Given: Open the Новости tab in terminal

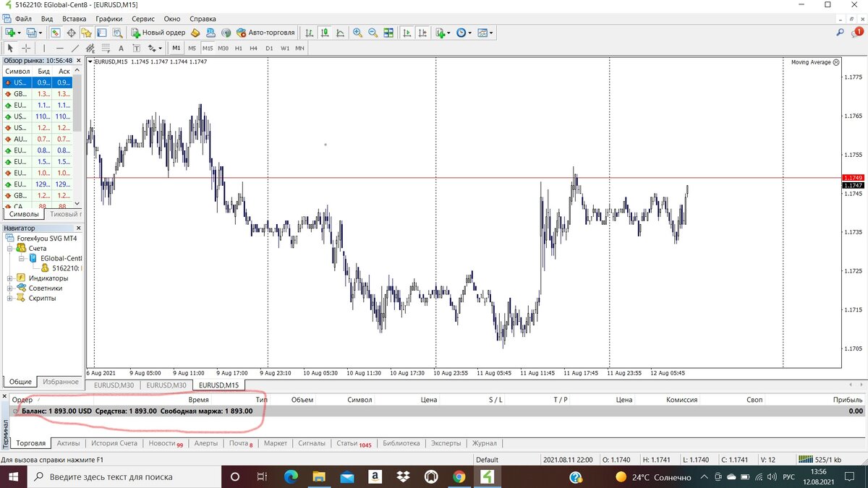Looking at the screenshot, I should pyautogui.click(x=166, y=443).
